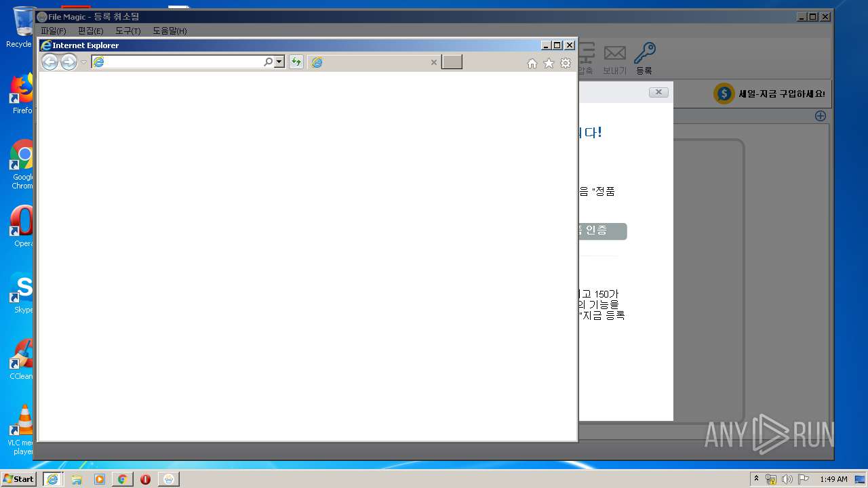This screenshot has width=868, height=488.
Task: Open File Magic 편집(E) menu
Action: coord(91,31)
